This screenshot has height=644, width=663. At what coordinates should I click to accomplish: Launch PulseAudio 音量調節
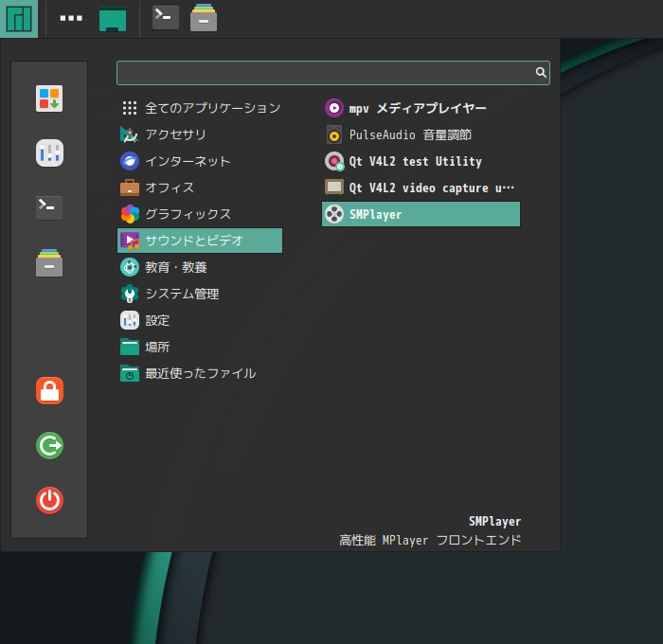421,134
